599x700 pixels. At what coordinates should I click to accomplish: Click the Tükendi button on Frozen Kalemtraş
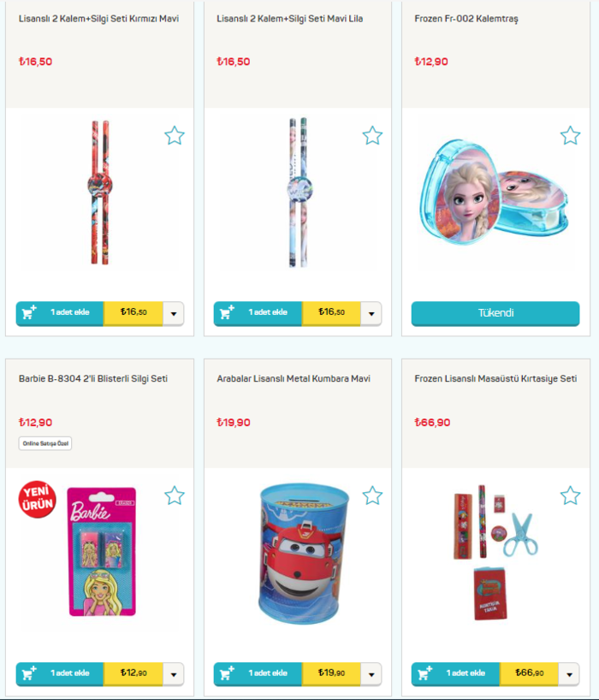[x=495, y=313]
